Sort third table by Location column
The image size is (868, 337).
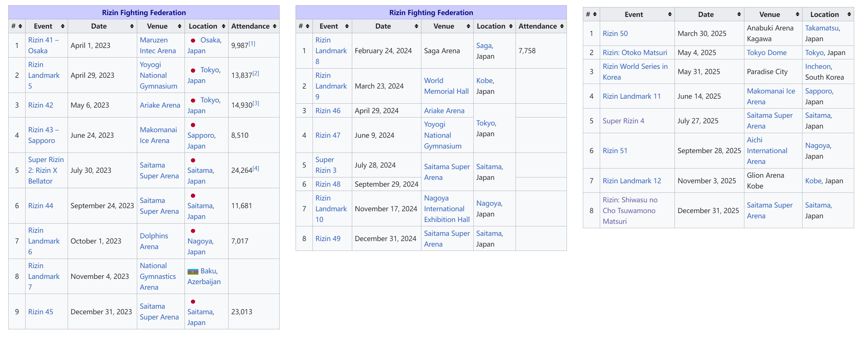point(849,14)
